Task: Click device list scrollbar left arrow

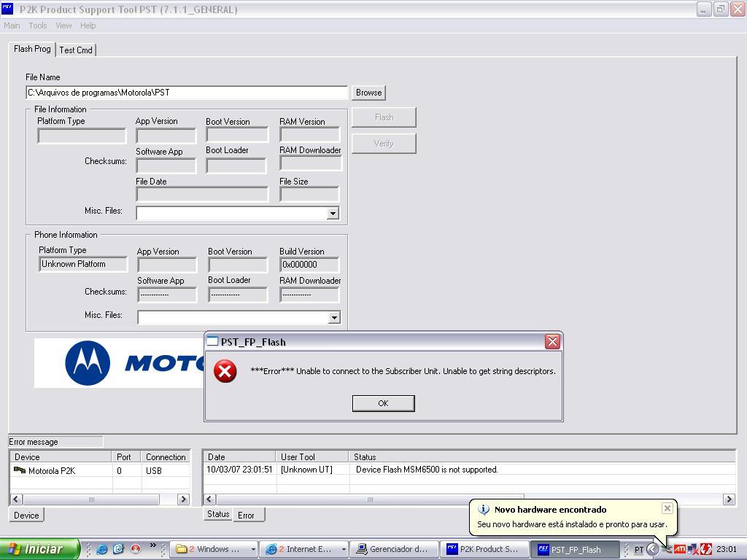Action: point(16,499)
